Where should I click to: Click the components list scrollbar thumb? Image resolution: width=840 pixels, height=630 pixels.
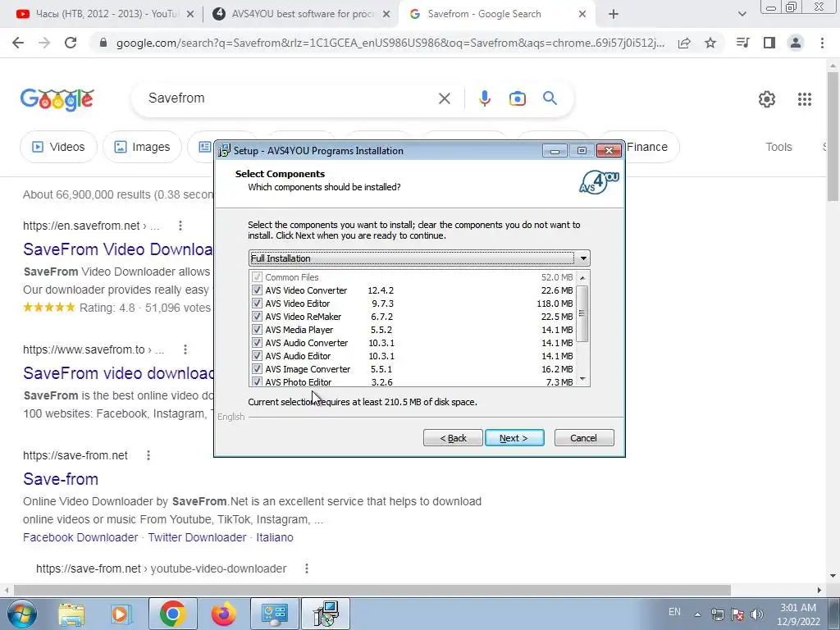pyautogui.click(x=582, y=313)
